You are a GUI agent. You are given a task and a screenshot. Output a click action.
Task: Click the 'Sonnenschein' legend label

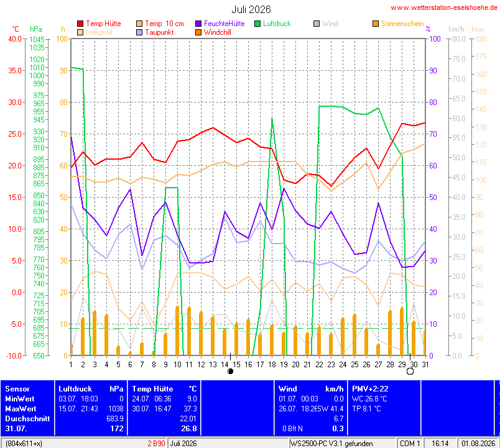pyautogui.click(x=402, y=24)
